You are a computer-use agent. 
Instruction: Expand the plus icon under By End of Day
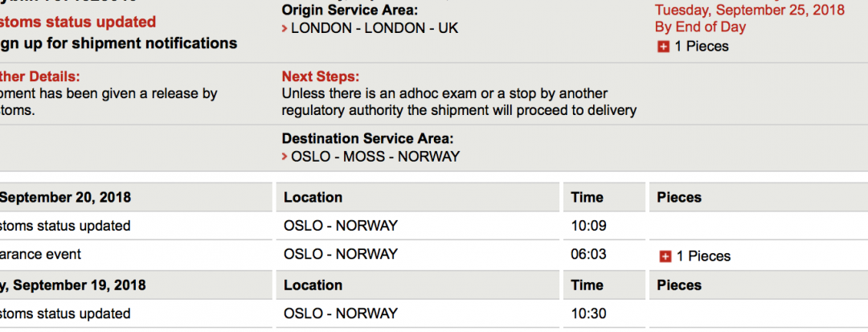tap(663, 47)
